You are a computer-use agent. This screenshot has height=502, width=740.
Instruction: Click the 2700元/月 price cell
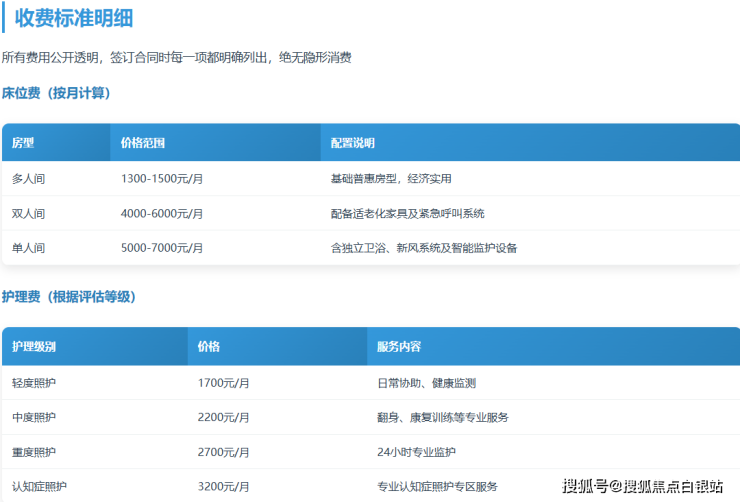223,452
